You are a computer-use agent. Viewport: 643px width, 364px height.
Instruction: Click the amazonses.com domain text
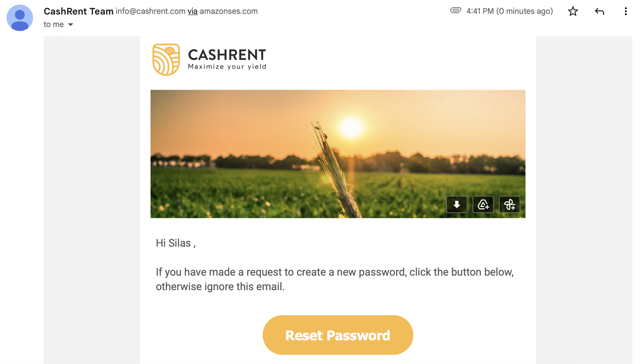228,11
